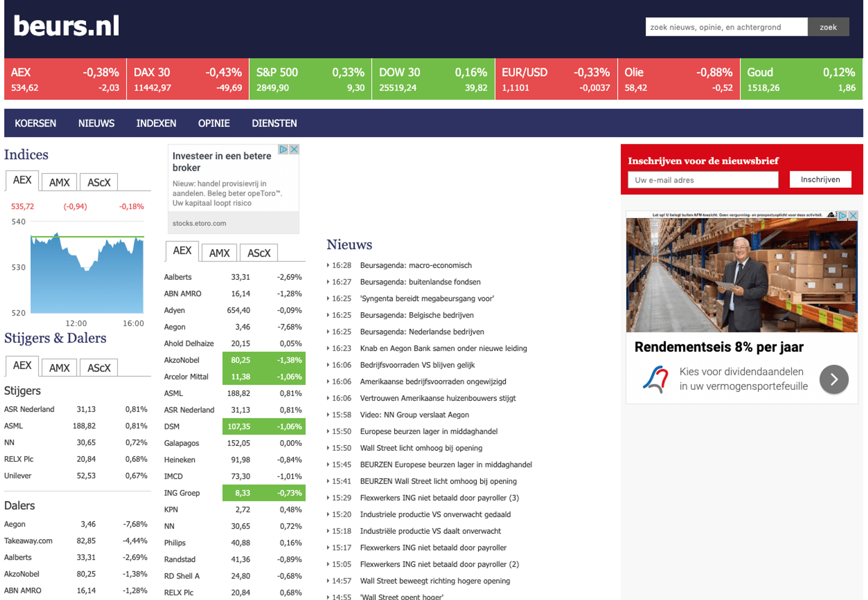Select ASCx tab in Stijgers & Dalers
Viewport: 868px width, 600px height.
click(x=99, y=368)
